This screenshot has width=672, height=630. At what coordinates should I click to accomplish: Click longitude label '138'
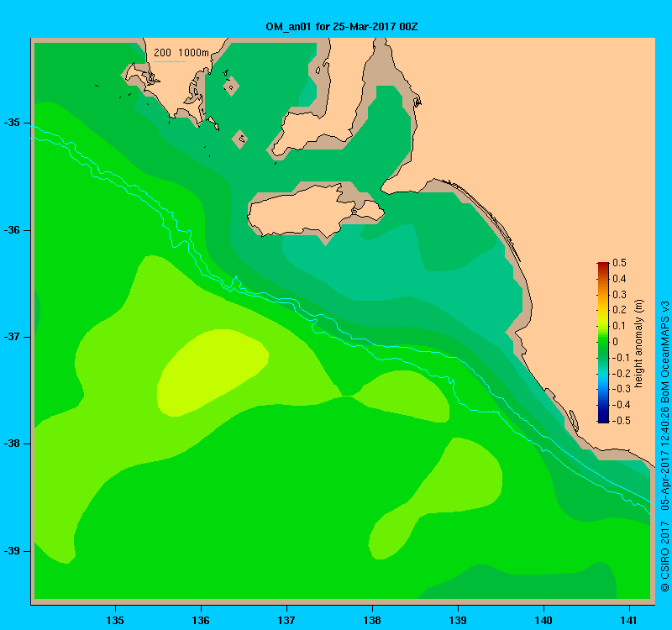point(372,620)
